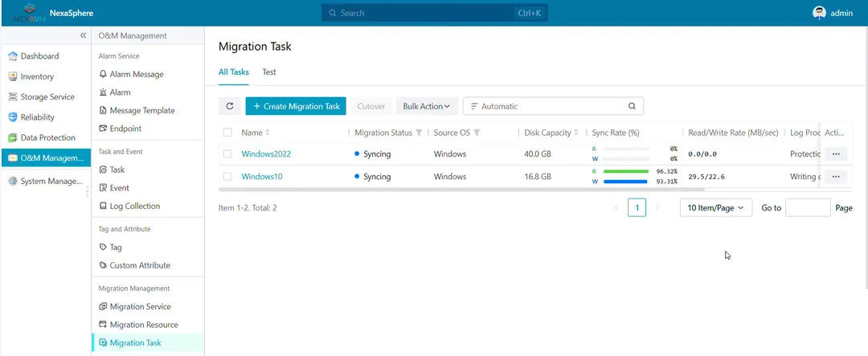This screenshot has height=356, width=868.
Task: Focus the top Search box
Action: (x=435, y=13)
